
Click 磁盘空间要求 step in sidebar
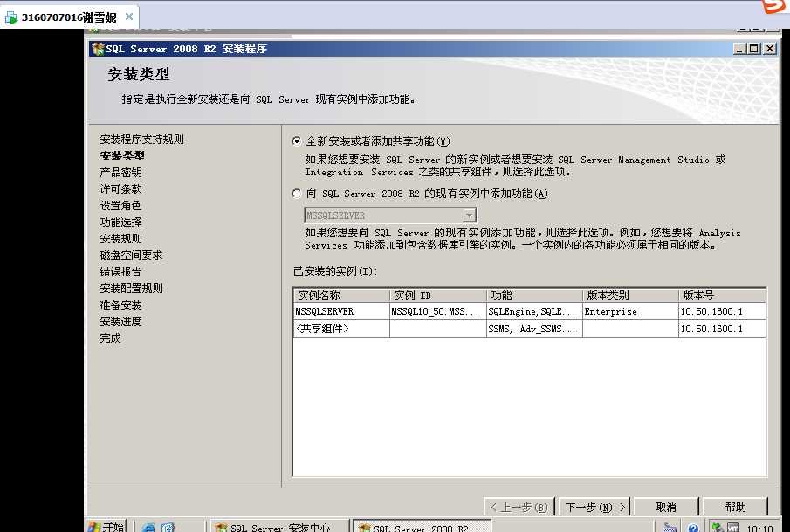(x=131, y=256)
